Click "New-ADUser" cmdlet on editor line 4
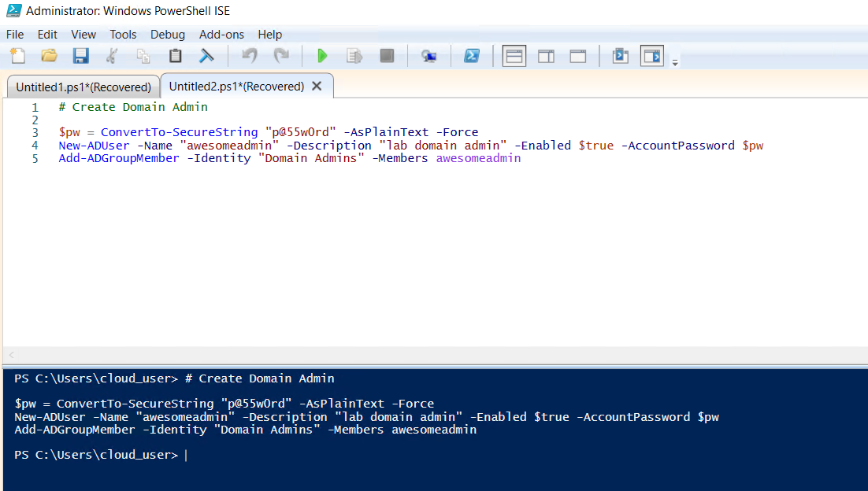This screenshot has width=868, height=491. pos(94,146)
